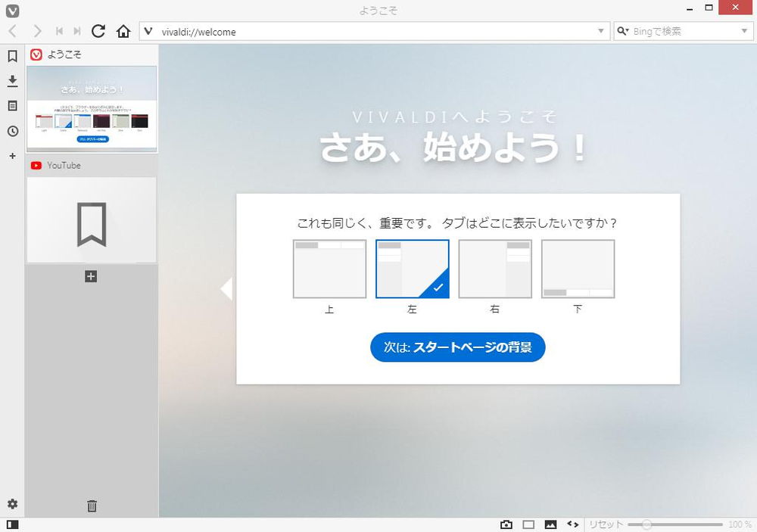757x532 pixels.
Task: Click the zoom slider in status bar
Action: (646, 524)
